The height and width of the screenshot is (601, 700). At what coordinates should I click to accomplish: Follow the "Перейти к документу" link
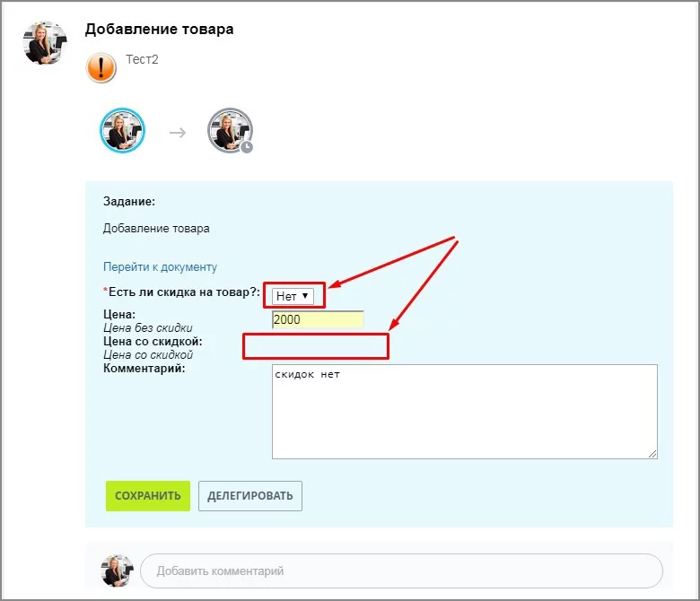tap(160, 266)
